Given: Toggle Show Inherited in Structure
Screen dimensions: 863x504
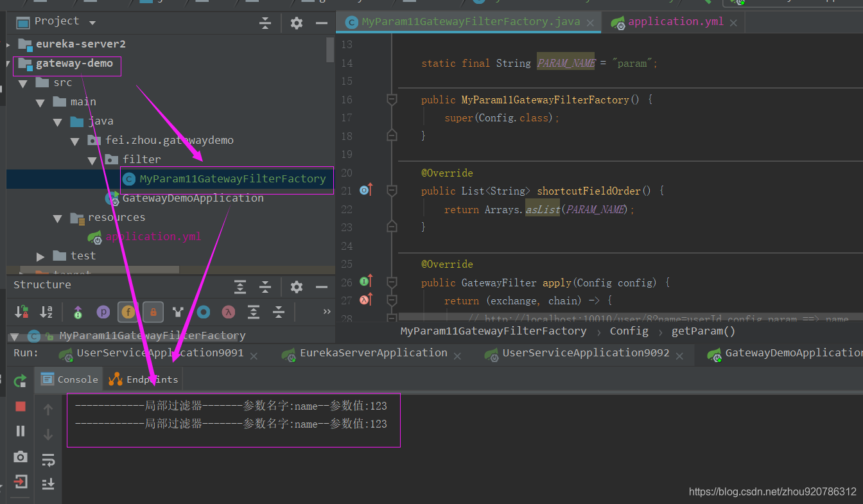Looking at the screenshot, I should coord(78,312).
